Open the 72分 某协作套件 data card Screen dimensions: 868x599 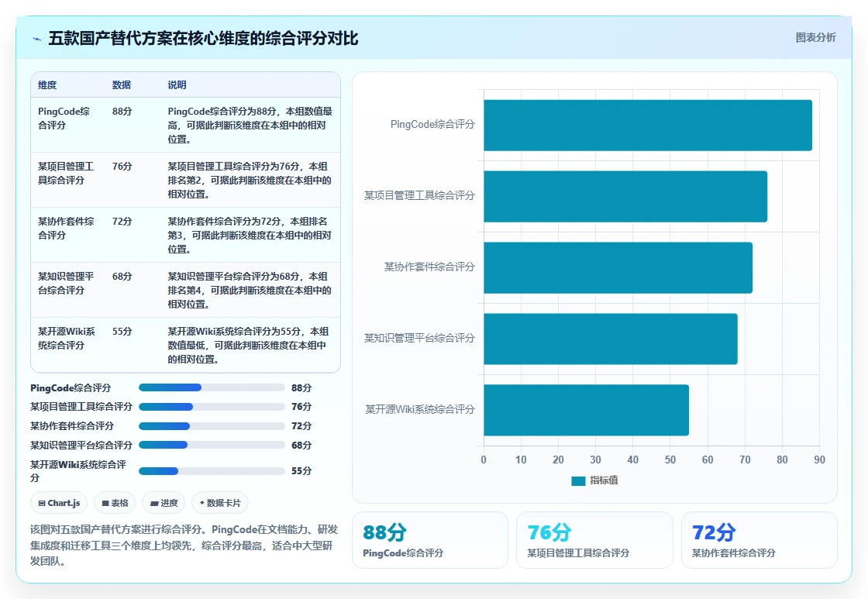[x=759, y=540]
